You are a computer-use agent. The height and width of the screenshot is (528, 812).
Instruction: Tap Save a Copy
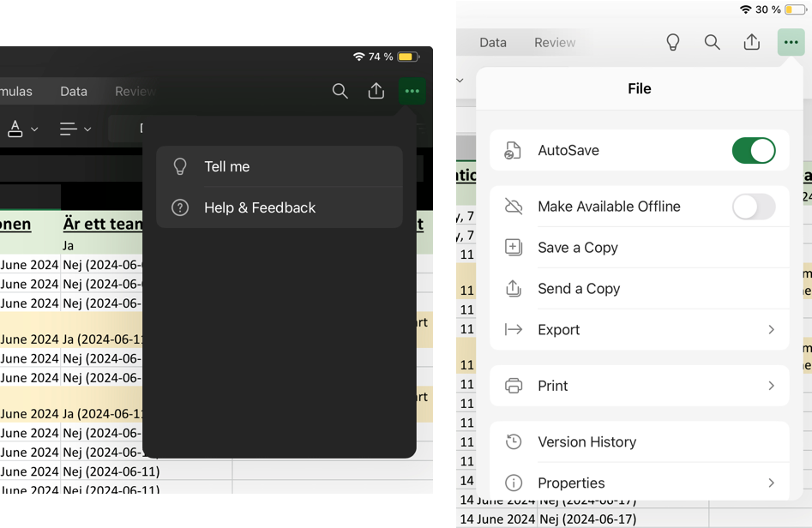[x=578, y=248]
